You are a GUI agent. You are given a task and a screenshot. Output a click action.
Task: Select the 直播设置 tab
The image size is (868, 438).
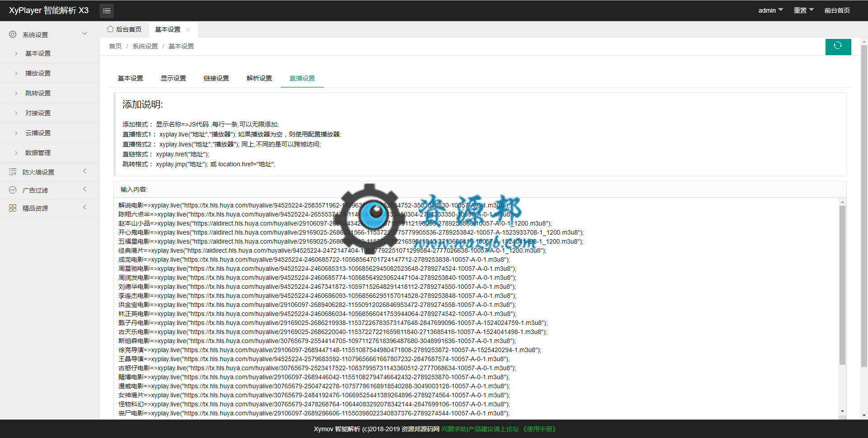[302, 78]
